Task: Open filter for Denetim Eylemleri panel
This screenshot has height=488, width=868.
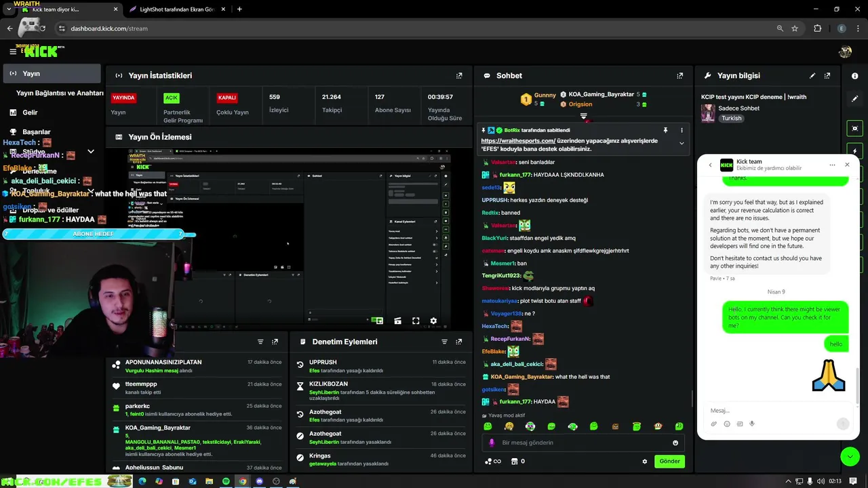Action: click(444, 342)
